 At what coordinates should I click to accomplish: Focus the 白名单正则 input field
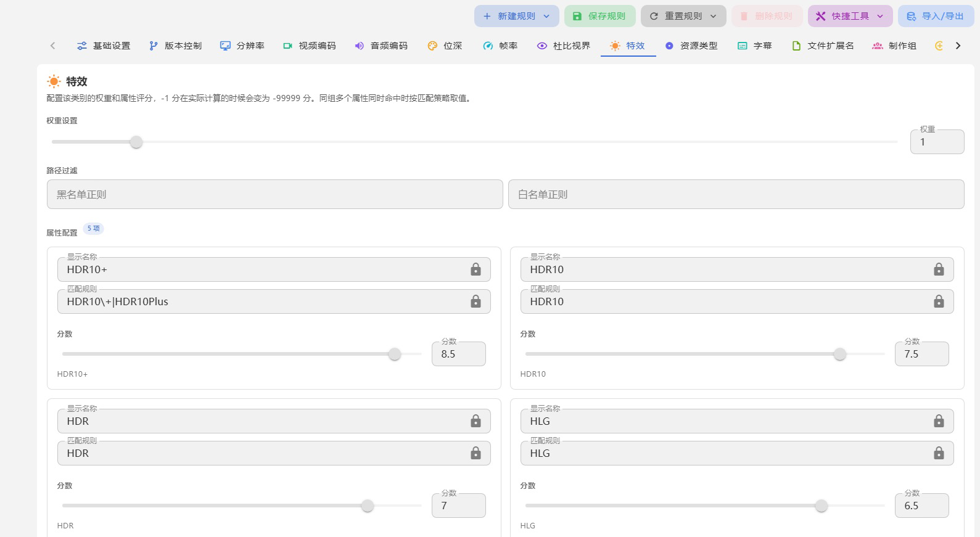point(736,194)
